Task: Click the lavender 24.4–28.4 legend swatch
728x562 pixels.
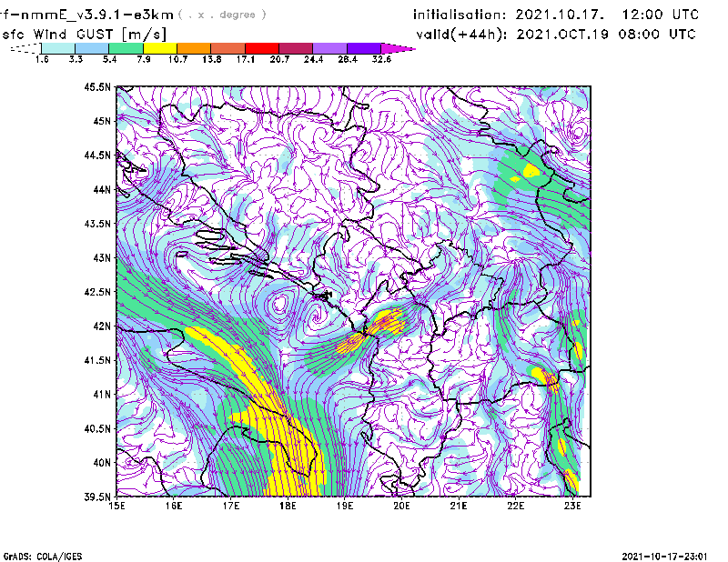Action: click(x=329, y=48)
